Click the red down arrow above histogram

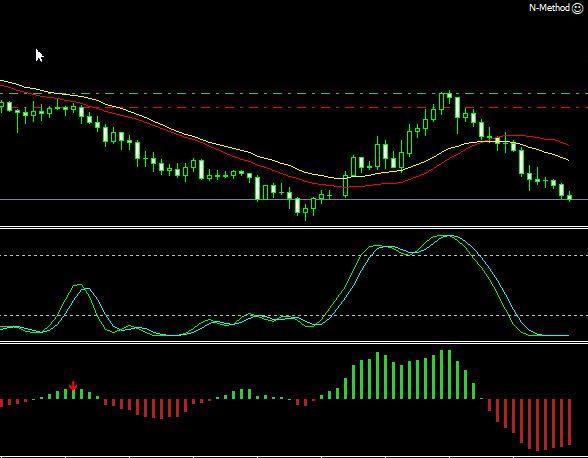coord(73,386)
